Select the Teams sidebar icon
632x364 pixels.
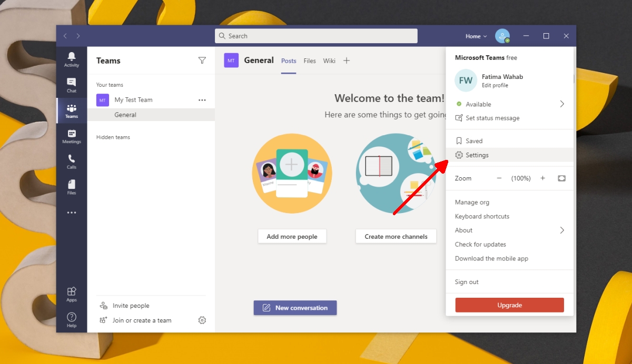tap(72, 110)
